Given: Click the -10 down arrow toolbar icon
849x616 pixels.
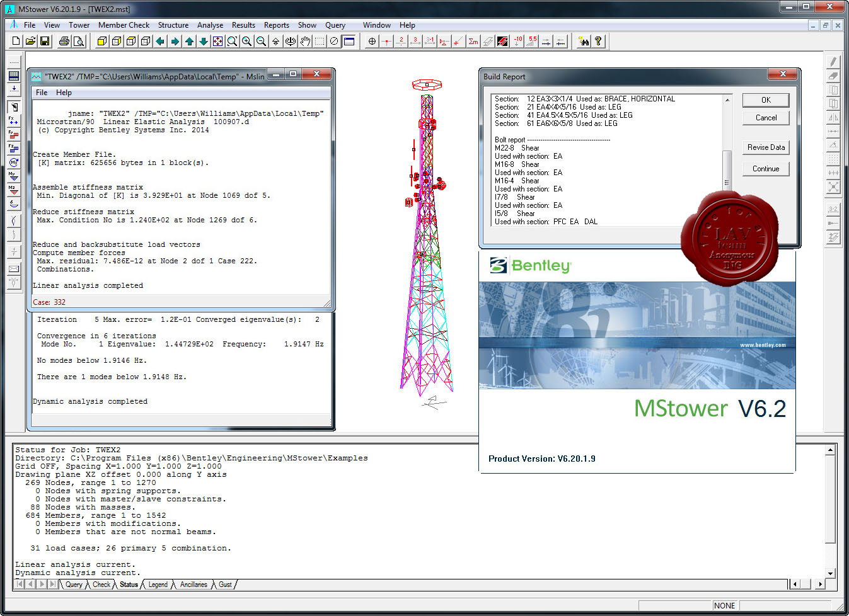Looking at the screenshot, I should pos(518,41).
